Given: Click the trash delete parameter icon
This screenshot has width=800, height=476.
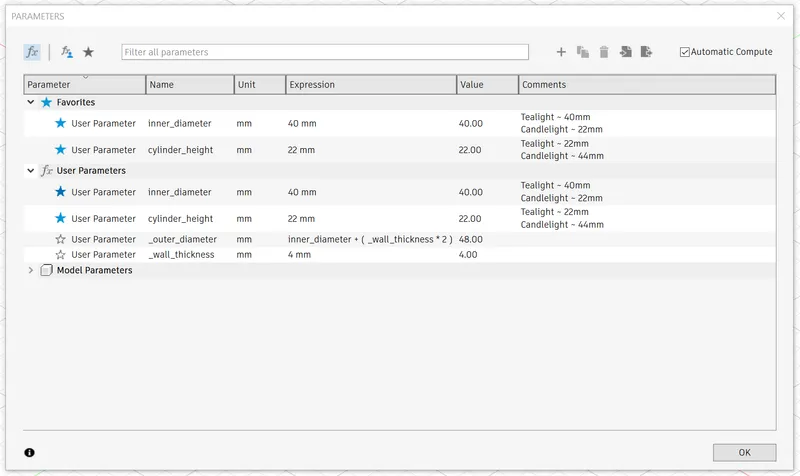Looking at the screenshot, I should click(604, 52).
